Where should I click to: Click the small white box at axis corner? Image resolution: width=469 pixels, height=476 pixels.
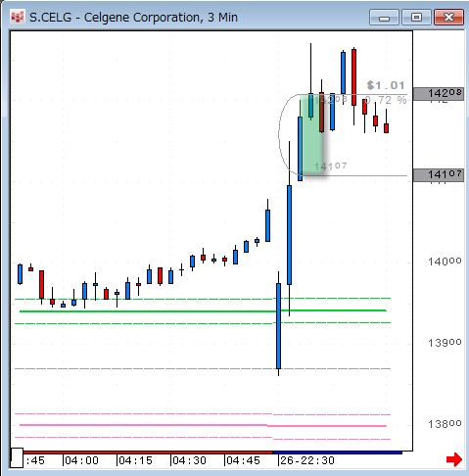click(17, 458)
